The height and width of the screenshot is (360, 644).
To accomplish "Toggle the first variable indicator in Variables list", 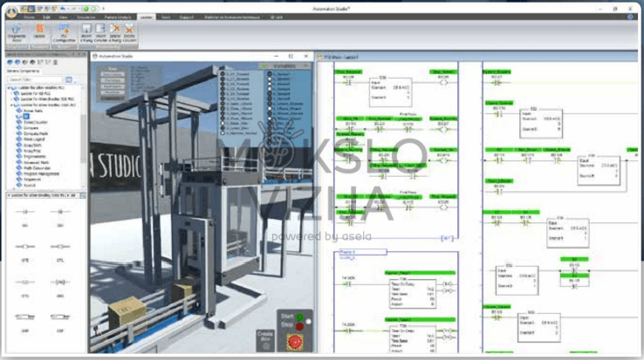I will (223, 74).
